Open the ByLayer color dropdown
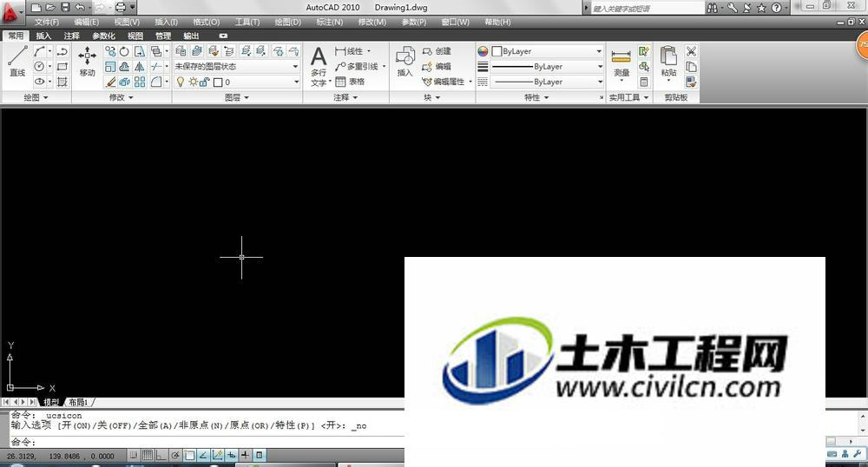Screen dimensions: 868x467 click(547, 51)
